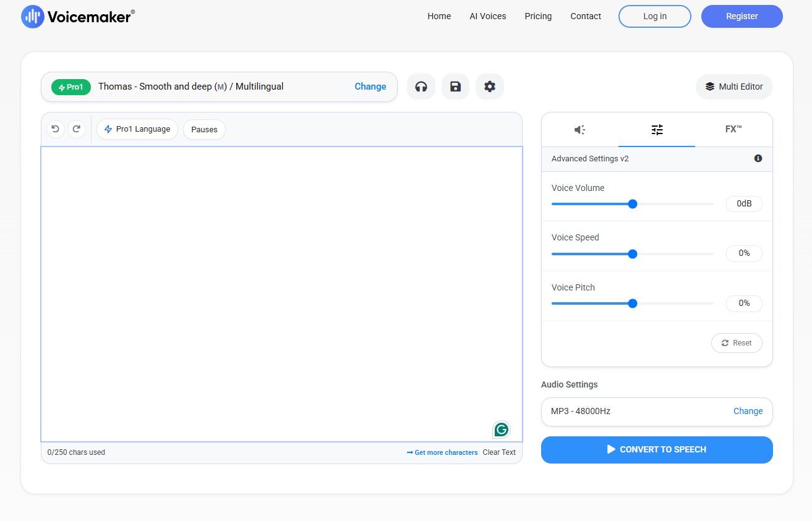Open the FX tab
Screen dimensions: 812x521
click(x=733, y=130)
